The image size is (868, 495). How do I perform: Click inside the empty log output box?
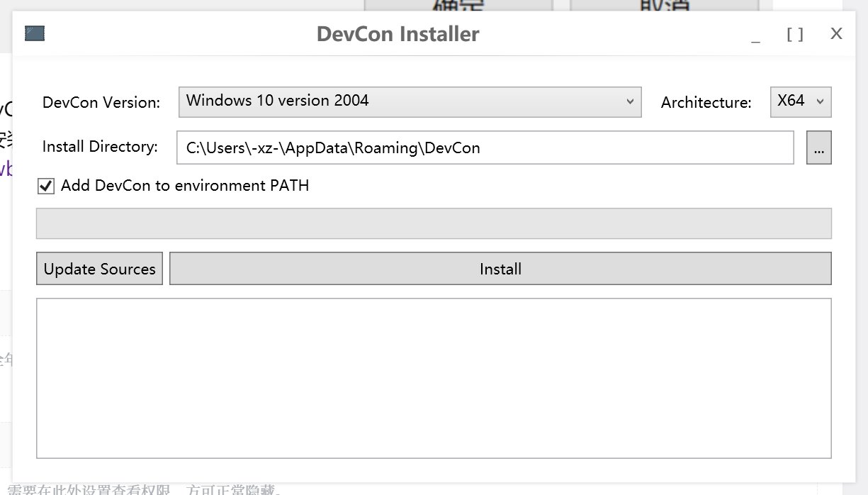(x=433, y=378)
